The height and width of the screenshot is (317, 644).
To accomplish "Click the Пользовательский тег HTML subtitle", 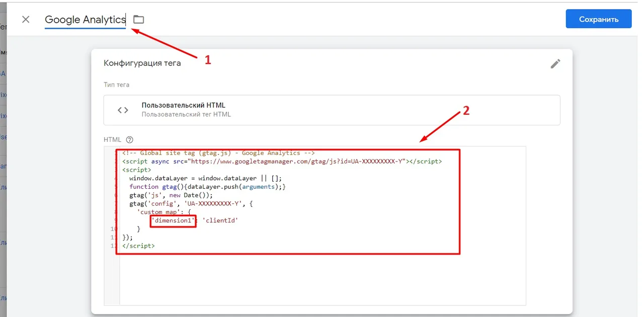I will click(186, 114).
